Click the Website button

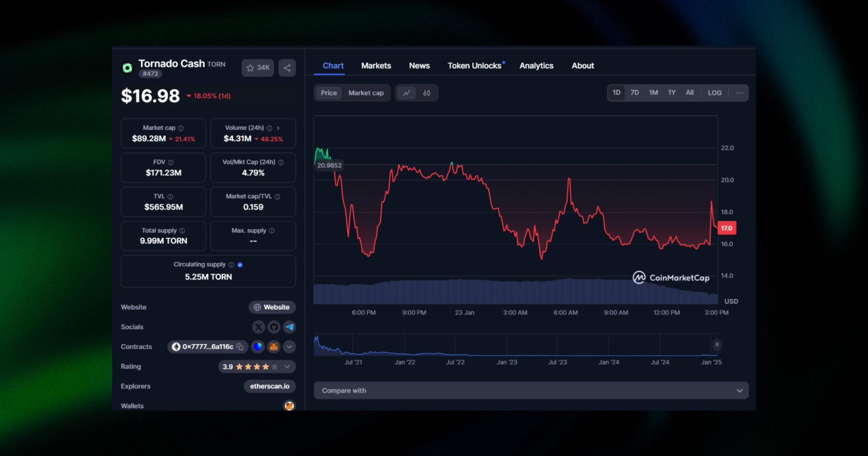[x=272, y=307]
